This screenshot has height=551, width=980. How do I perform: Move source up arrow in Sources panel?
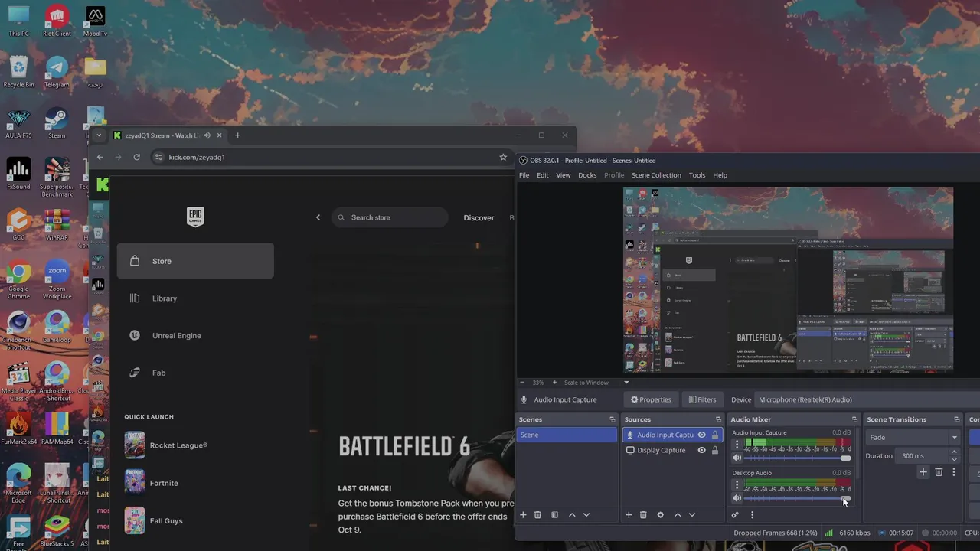(x=678, y=515)
